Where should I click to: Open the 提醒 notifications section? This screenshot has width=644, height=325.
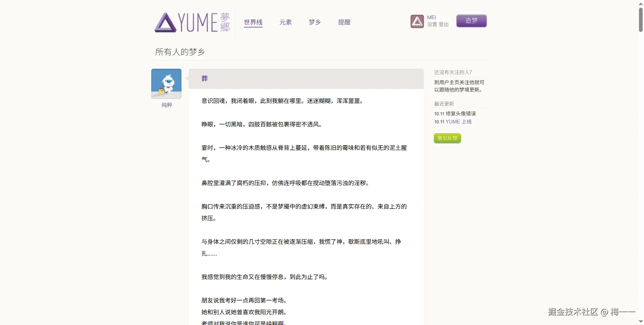coord(344,22)
